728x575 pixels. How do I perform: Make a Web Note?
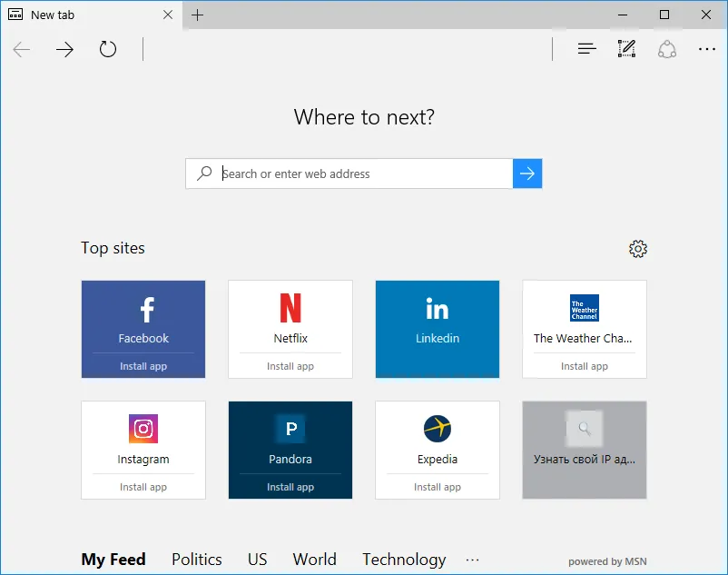[626, 49]
